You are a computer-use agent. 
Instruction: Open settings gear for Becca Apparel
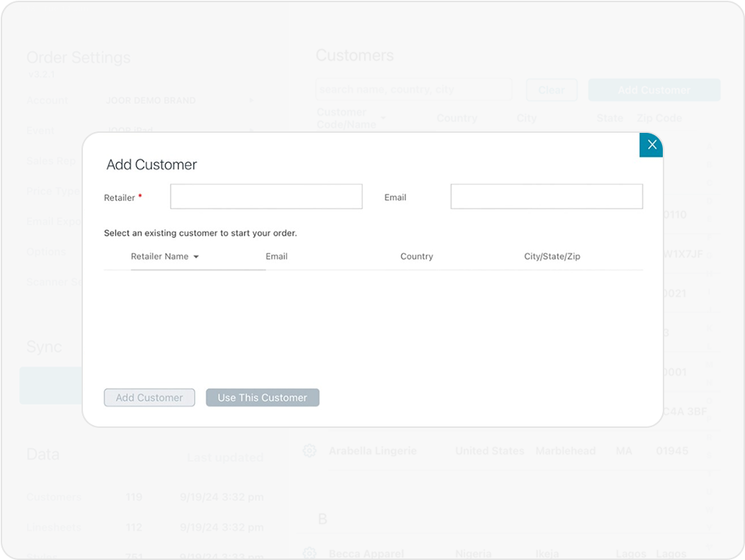310,553
